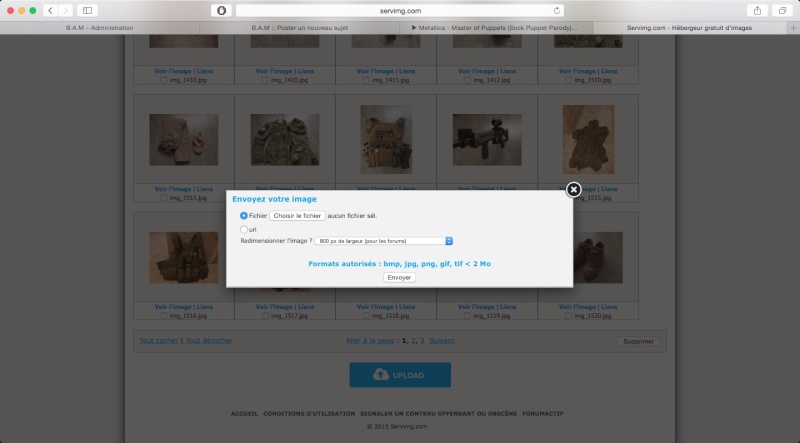This screenshot has width=800, height=443.
Task: Click the Envoyer button
Action: coord(399,278)
